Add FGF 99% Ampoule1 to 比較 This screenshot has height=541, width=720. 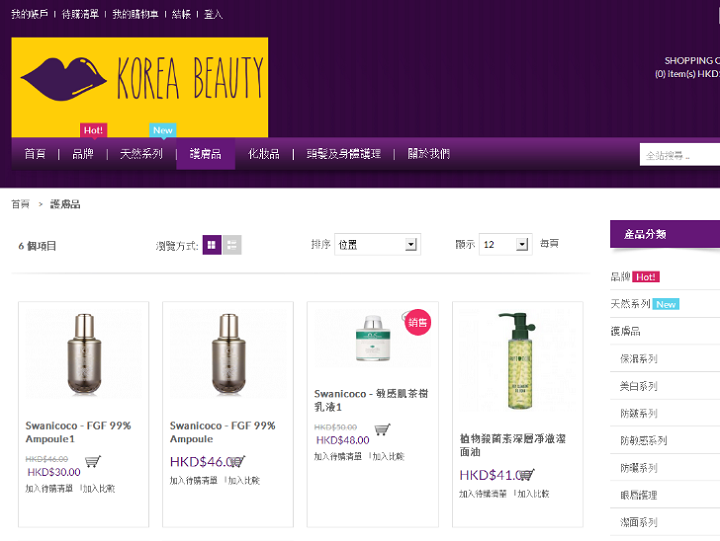pyautogui.click(x=99, y=489)
